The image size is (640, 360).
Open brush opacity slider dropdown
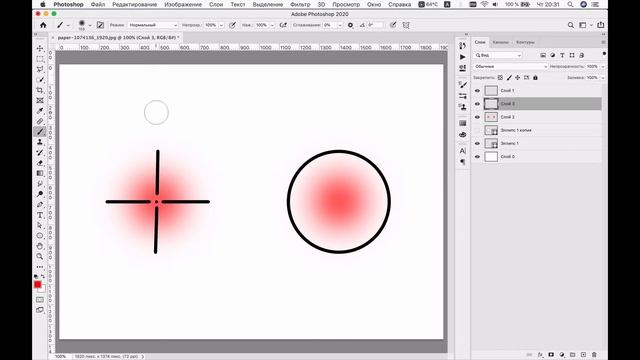221,25
